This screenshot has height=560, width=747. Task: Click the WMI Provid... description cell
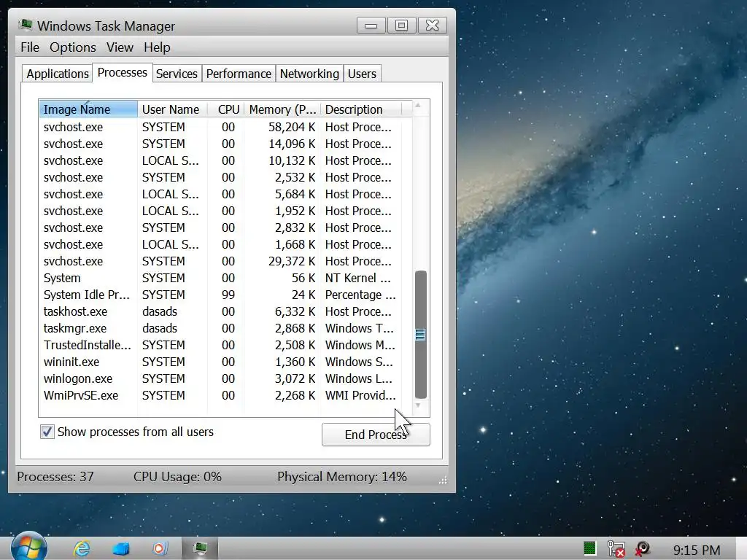pyautogui.click(x=360, y=395)
